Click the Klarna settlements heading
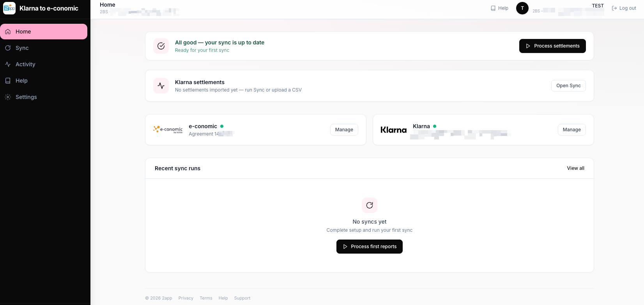The image size is (644, 305). tap(200, 82)
